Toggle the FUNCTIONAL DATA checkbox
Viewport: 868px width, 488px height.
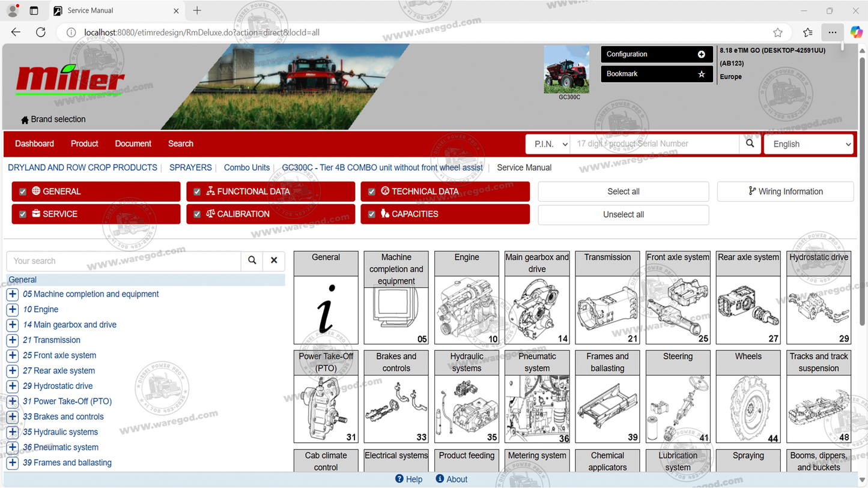(x=197, y=191)
